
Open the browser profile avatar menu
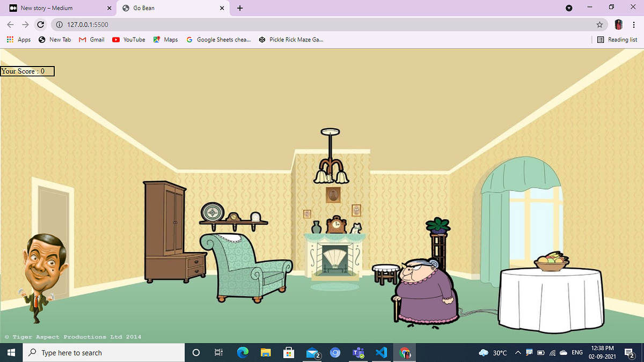click(x=618, y=25)
